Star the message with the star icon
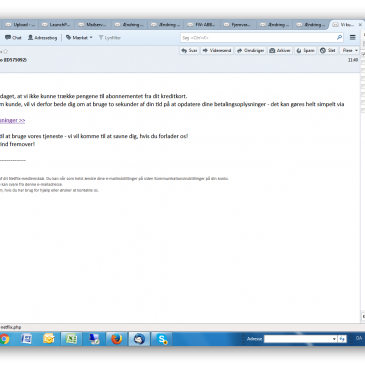Viewport: 365px width, 365px height. 5,51
